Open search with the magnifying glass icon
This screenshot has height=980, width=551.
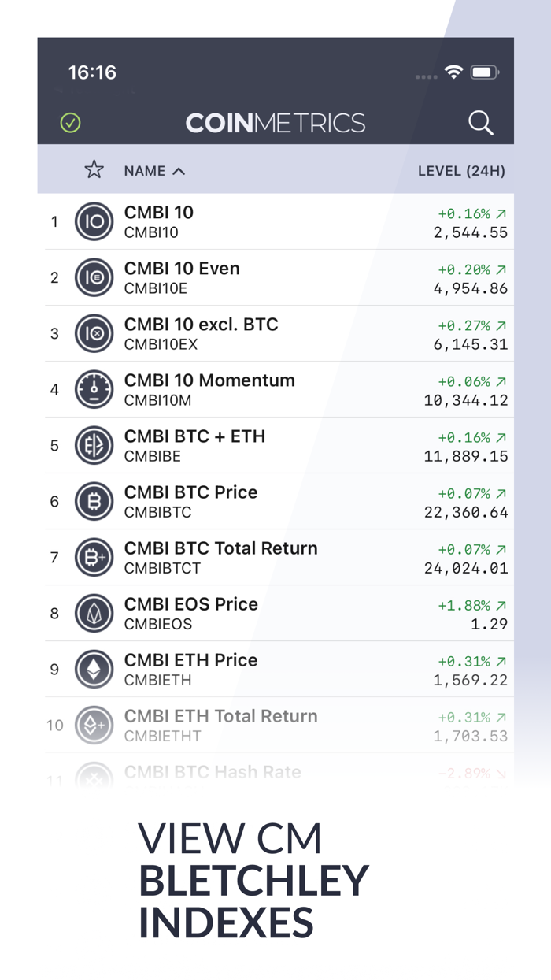(481, 123)
